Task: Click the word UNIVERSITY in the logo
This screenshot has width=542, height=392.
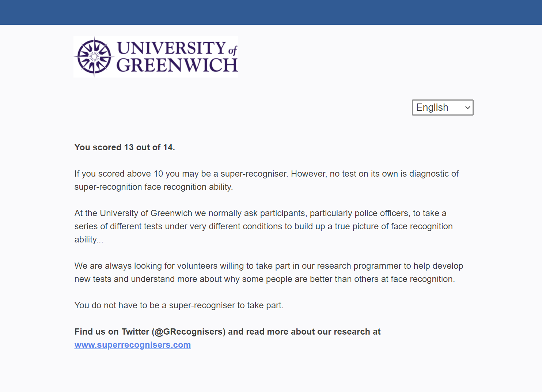Action: 171,48
